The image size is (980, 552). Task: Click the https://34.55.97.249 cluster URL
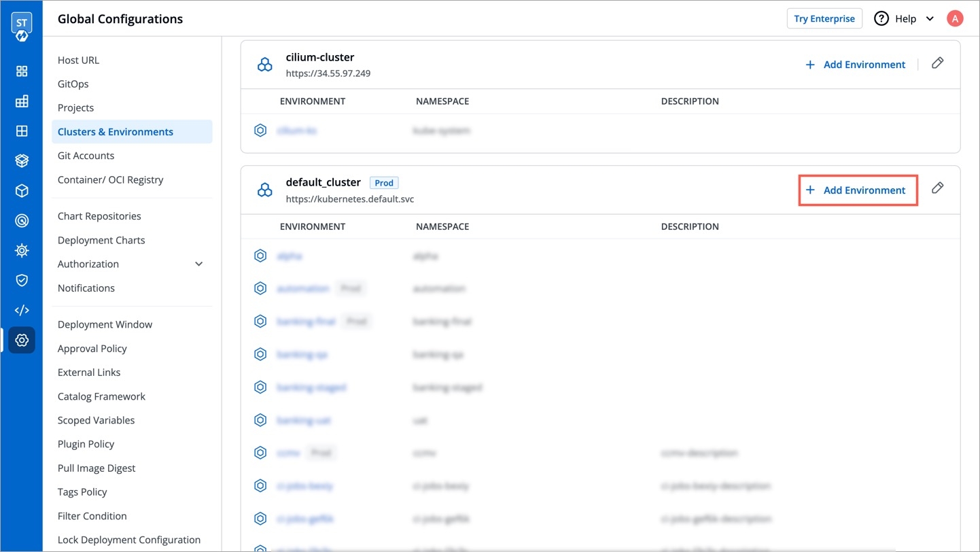click(328, 73)
